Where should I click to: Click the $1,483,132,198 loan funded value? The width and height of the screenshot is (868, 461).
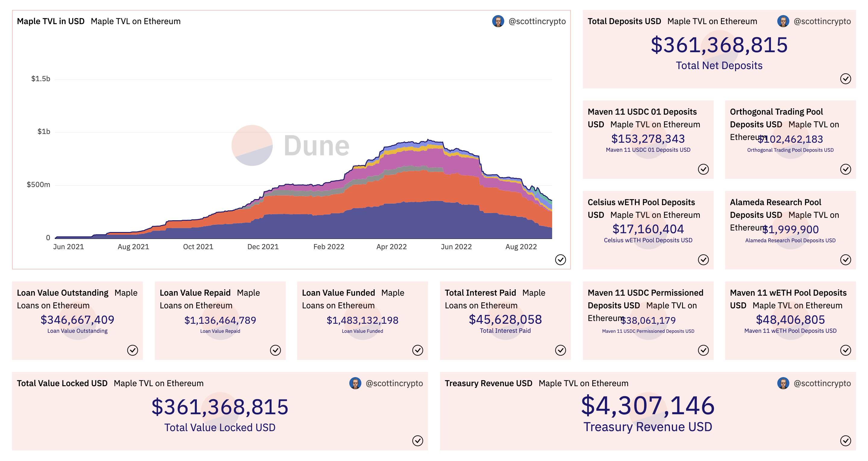pos(362,320)
